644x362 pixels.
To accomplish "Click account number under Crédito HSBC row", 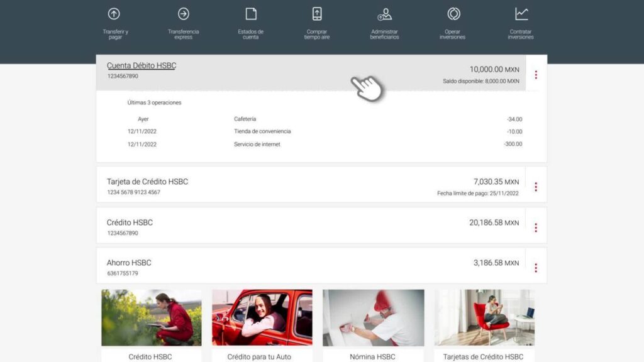I will click(x=123, y=233).
